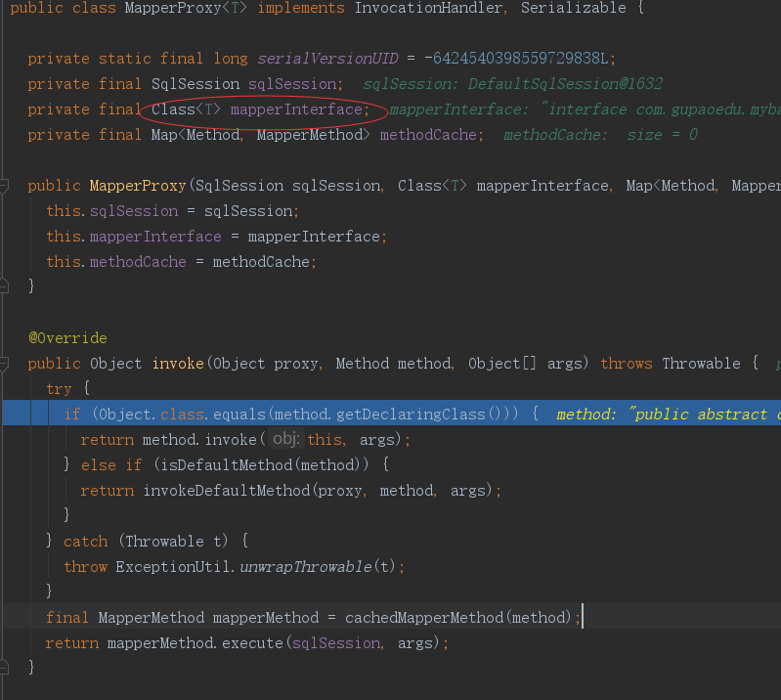The image size is (781, 700).
Task: Click the invokeDefaultMethod call
Action: point(227,490)
